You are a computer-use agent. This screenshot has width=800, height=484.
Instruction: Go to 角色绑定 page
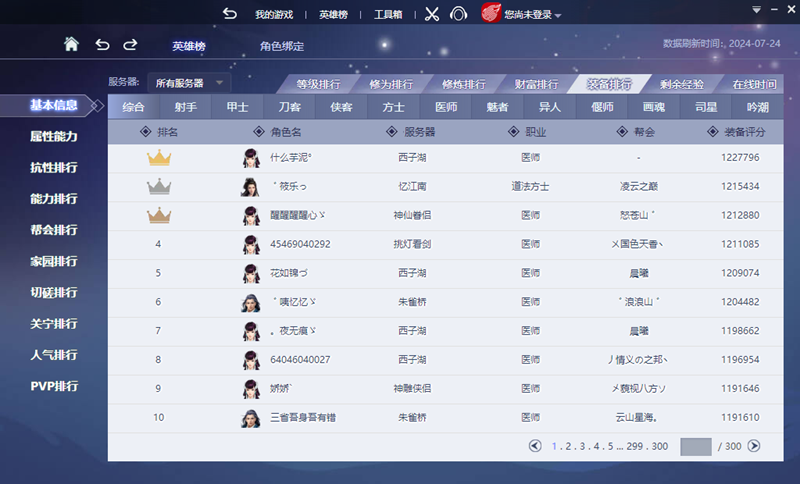click(x=282, y=46)
